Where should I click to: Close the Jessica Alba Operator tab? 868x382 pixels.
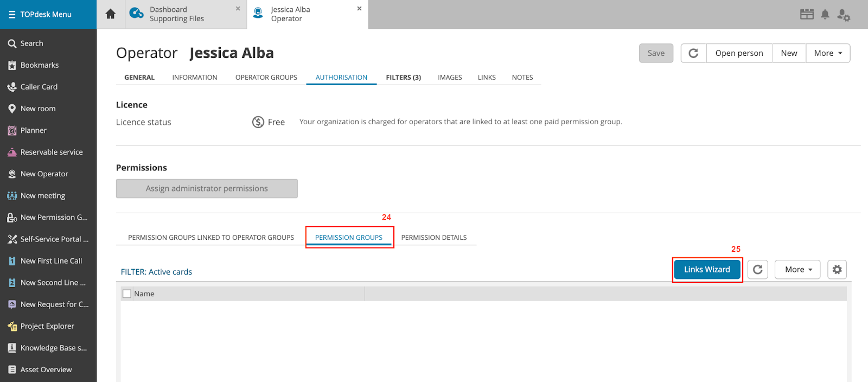[359, 9]
